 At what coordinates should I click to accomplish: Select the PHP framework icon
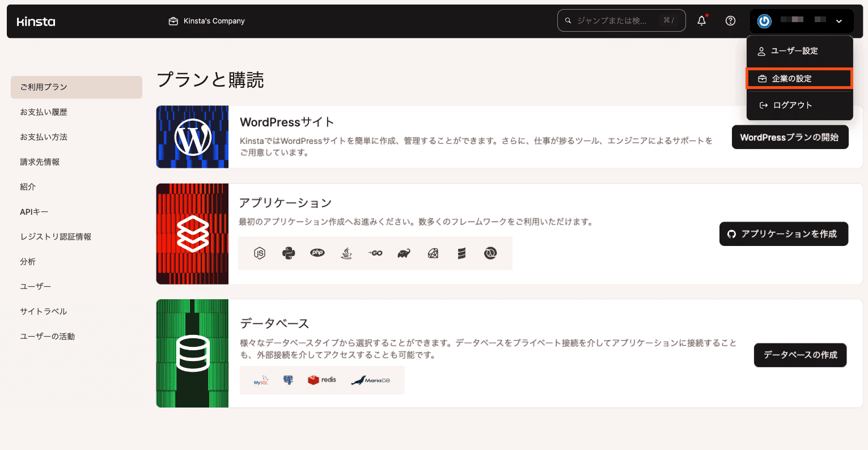[x=317, y=253]
